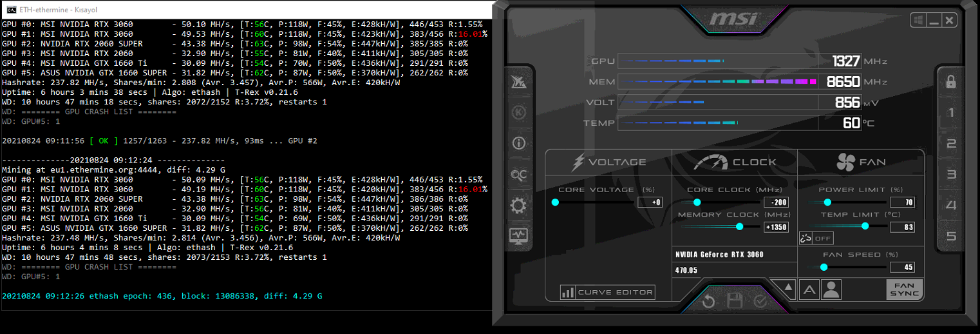Reset settings with the circular arrow
Screen dimensions: 980x334
point(709,301)
